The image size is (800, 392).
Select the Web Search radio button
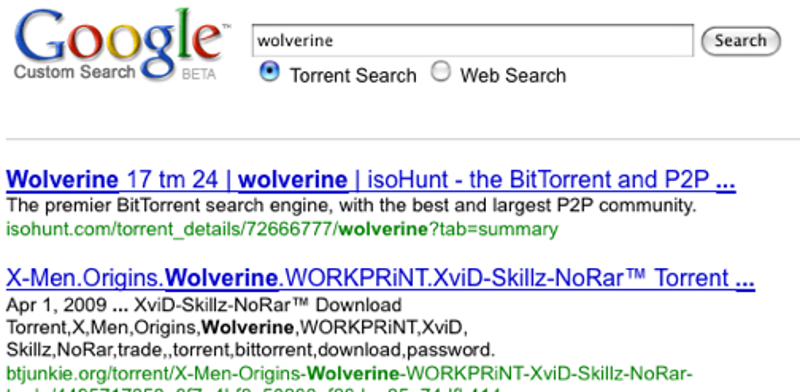pos(440,71)
